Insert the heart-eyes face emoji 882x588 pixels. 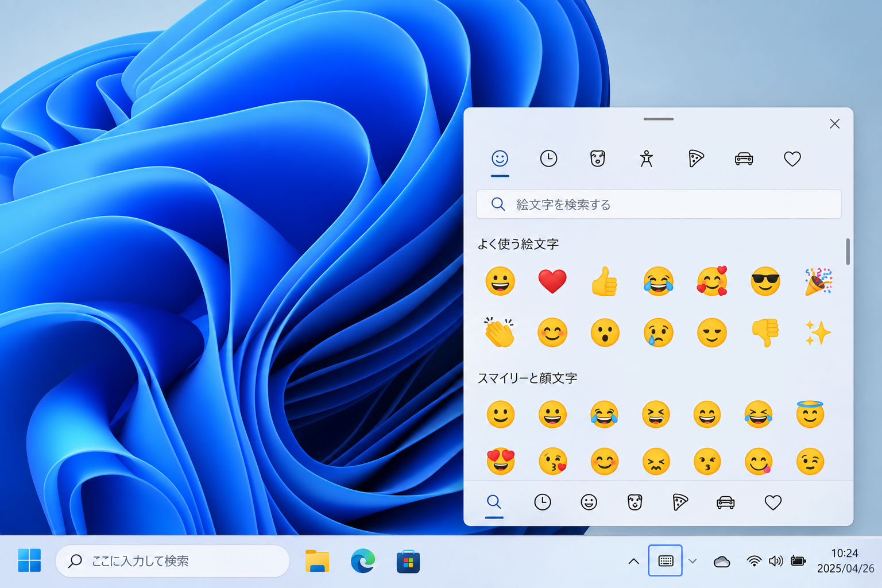point(501,461)
